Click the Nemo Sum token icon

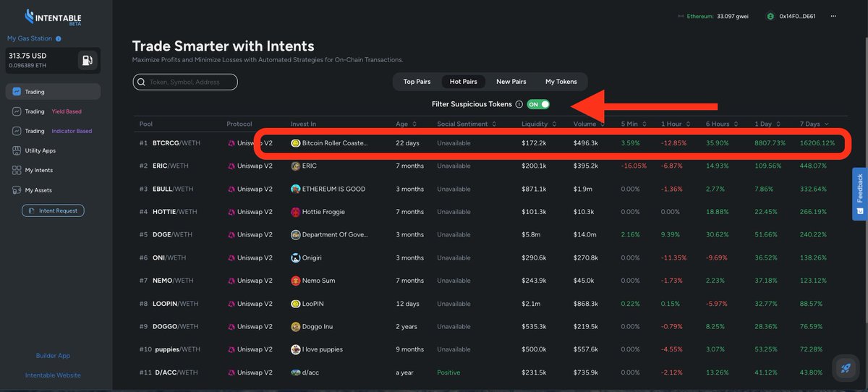click(296, 281)
